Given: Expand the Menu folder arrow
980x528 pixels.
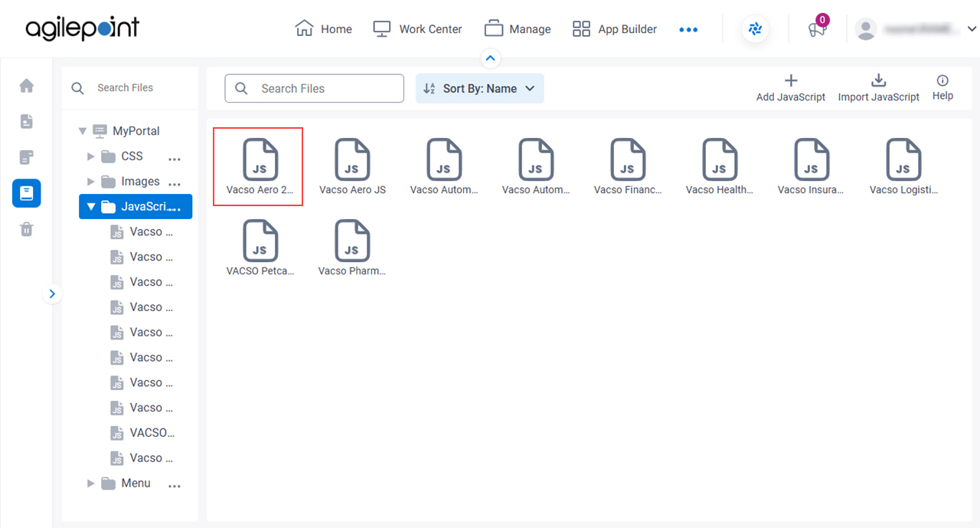Looking at the screenshot, I should tap(91, 484).
